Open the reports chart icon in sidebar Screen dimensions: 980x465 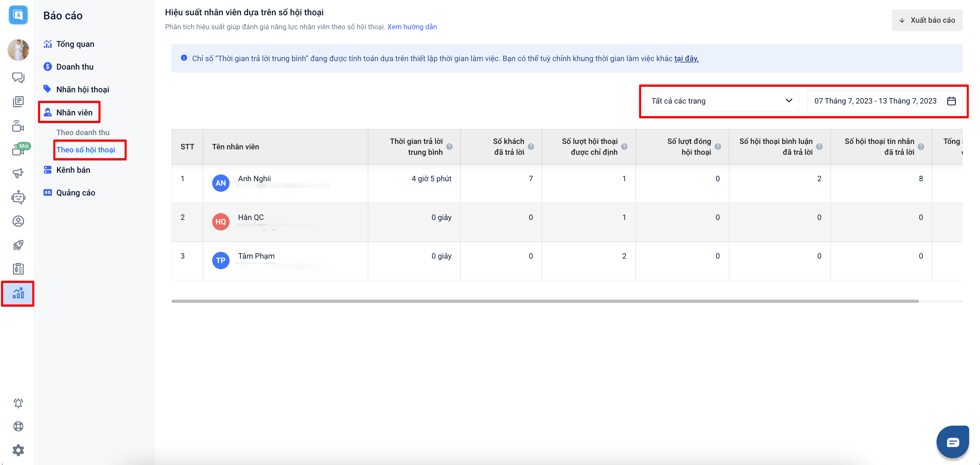(x=18, y=293)
